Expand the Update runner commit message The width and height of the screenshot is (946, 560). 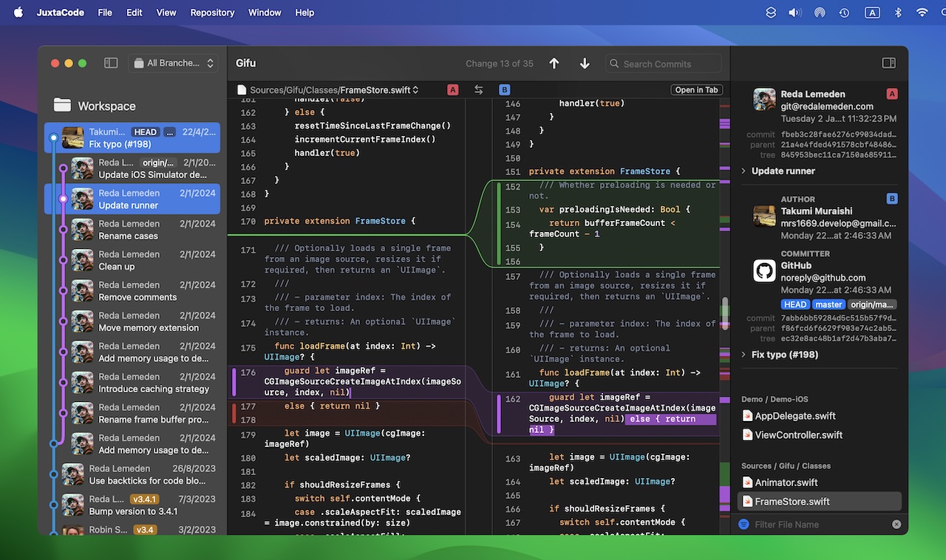tap(743, 171)
